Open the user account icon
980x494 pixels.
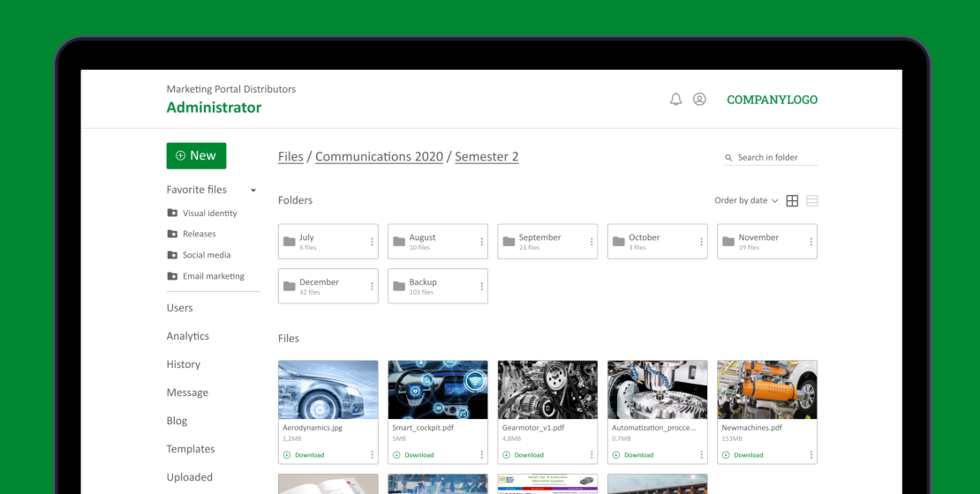pos(699,100)
